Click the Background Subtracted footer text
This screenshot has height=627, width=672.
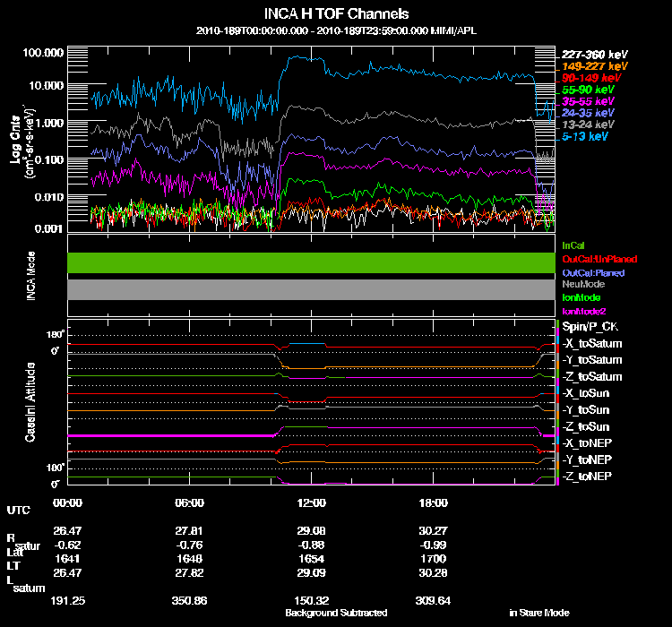coord(336,613)
